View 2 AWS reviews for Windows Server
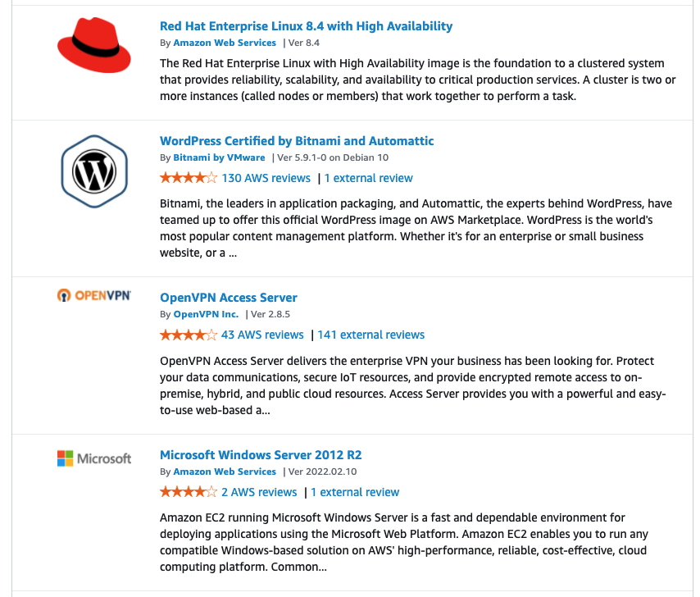Image resolution: width=700 pixels, height=597 pixels. coord(259,492)
